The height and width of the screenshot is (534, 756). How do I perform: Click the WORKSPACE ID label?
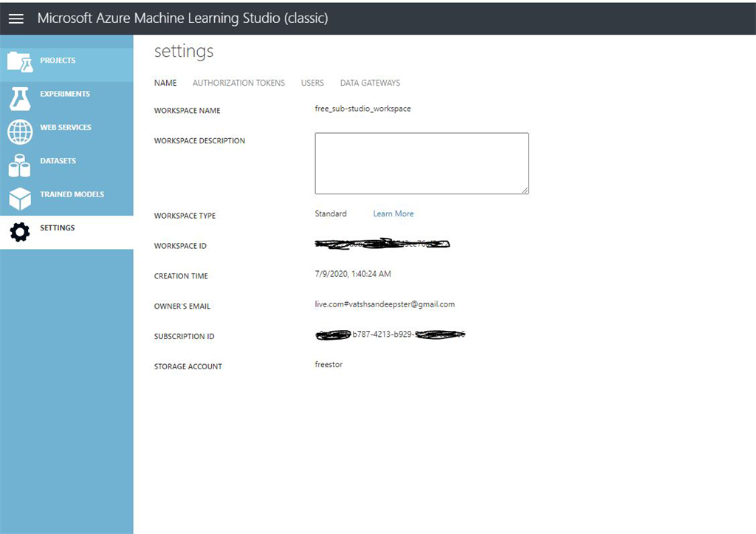[x=180, y=246]
